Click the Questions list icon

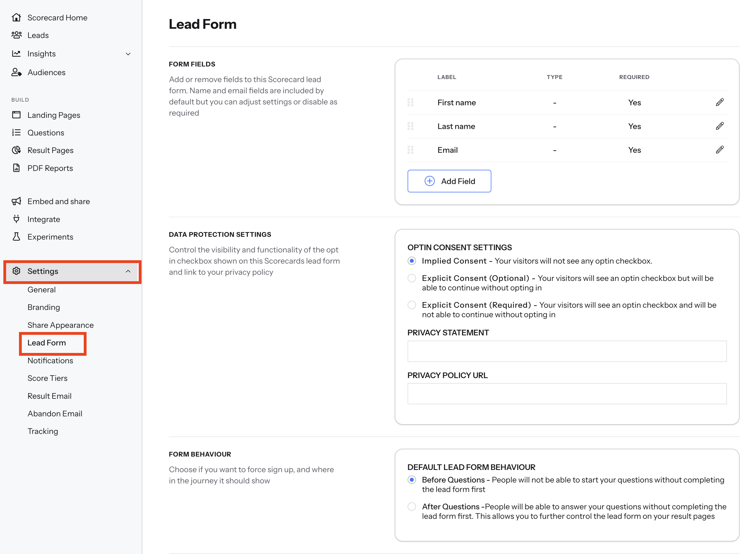pos(16,133)
